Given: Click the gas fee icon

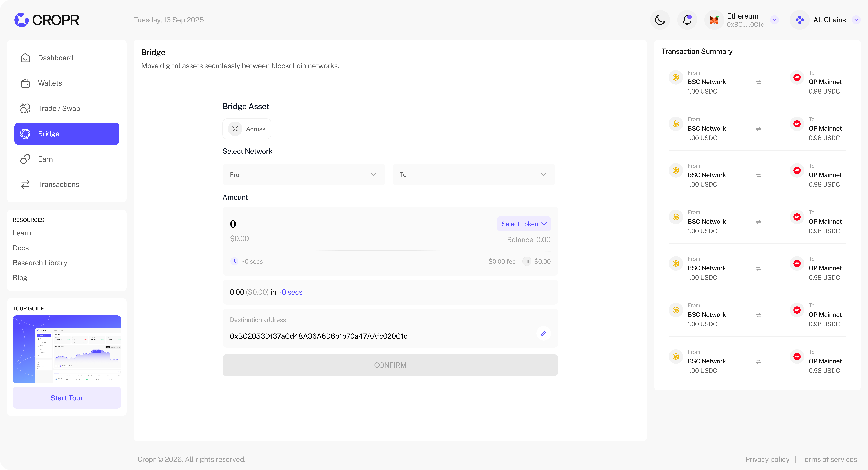Looking at the screenshot, I should click(x=527, y=261).
